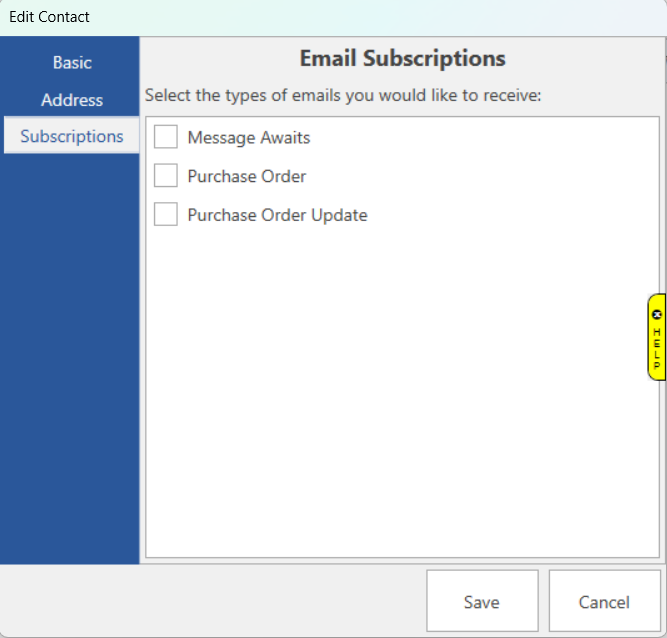Click the Edit Contact window title
This screenshot has width=667, height=638.
point(50,17)
